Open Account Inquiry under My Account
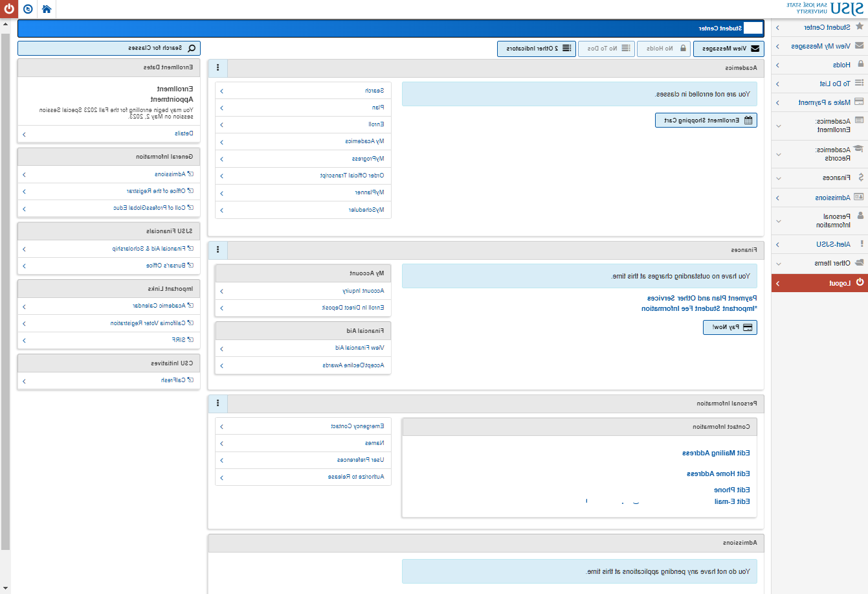 point(303,291)
